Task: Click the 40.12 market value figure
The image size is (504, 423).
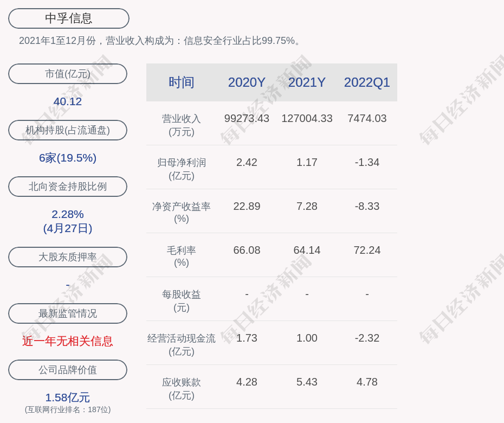Action: coord(68,101)
